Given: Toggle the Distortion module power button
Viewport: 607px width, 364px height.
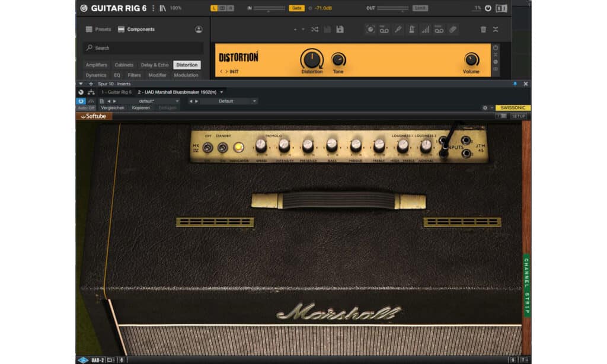Looking at the screenshot, I should (x=496, y=47).
